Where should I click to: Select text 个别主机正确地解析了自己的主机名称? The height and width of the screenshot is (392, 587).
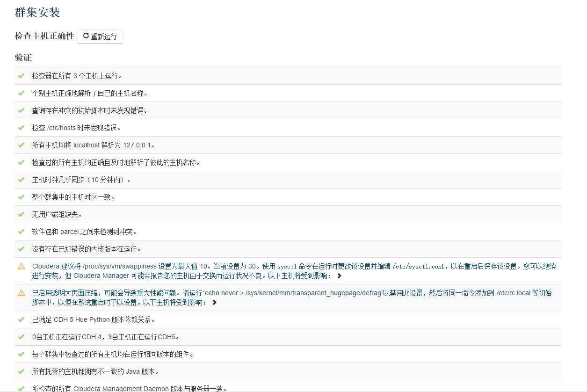[x=90, y=93]
